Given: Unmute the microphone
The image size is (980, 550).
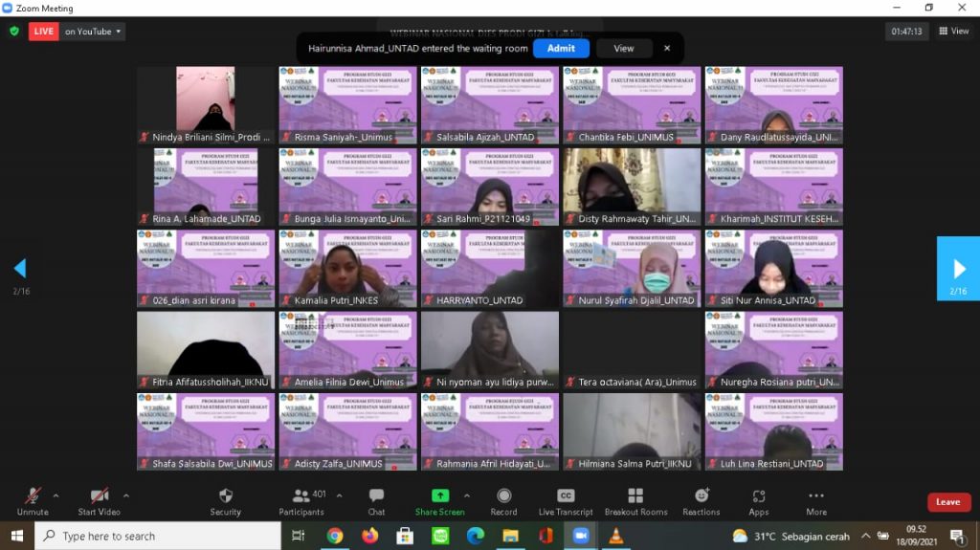Looking at the screenshot, I should [x=33, y=495].
